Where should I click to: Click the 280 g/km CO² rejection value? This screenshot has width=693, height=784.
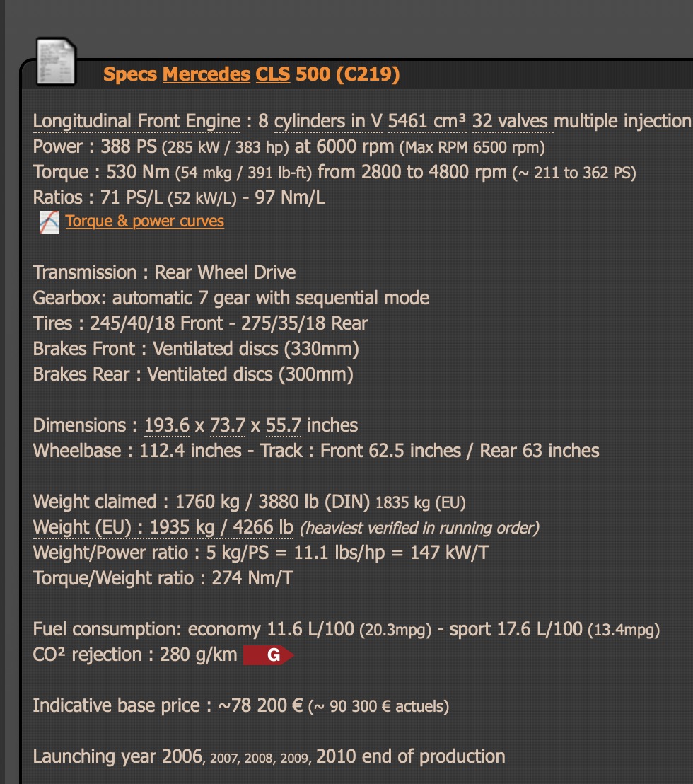point(199,655)
